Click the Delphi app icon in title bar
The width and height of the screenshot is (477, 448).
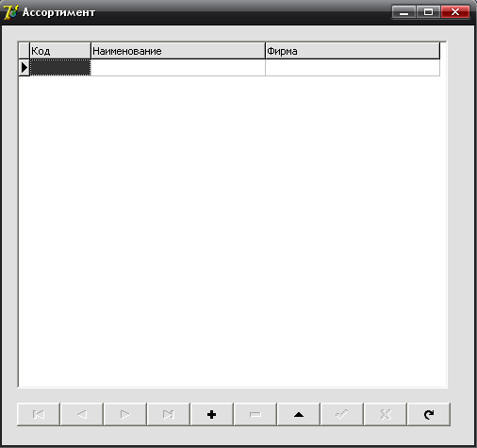click(x=10, y=12)
